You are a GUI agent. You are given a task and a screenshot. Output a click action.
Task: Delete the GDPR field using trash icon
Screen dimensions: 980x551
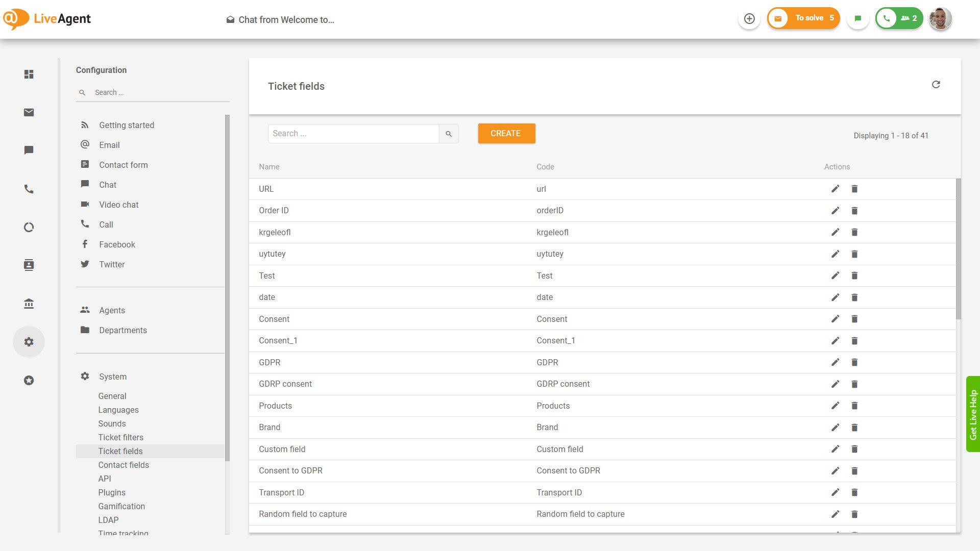(854, 362)
